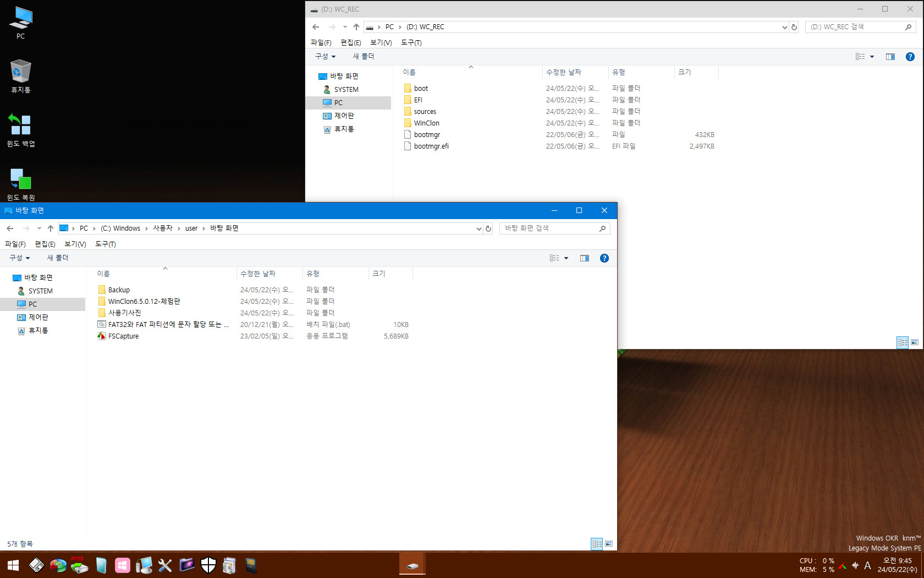Toggle preview pane in 바탕 화면 window
Viewport: 924px width, 578px height.
click(x=585, y=258)
